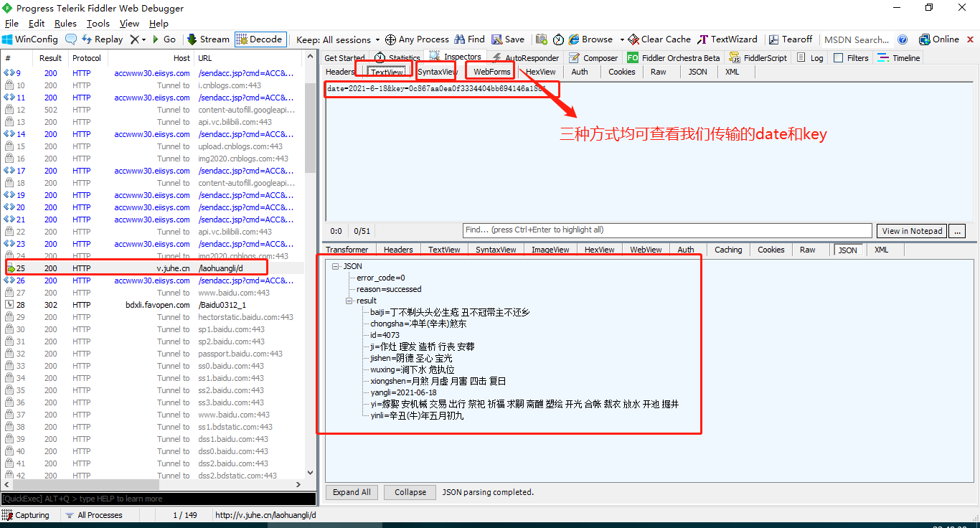Sort sessions by the Result column header
Image resolution: width=980 pixels, height=528 pixels.
[50, 58]
